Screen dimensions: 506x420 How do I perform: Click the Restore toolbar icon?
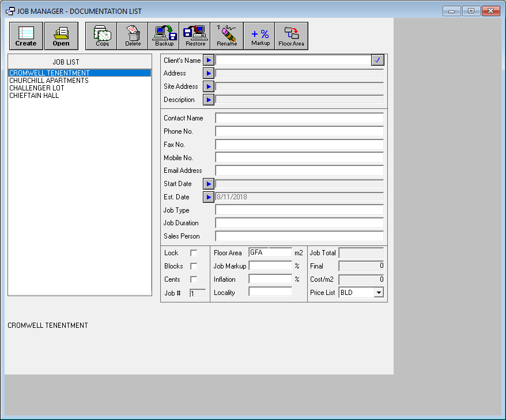click(195, 36)
